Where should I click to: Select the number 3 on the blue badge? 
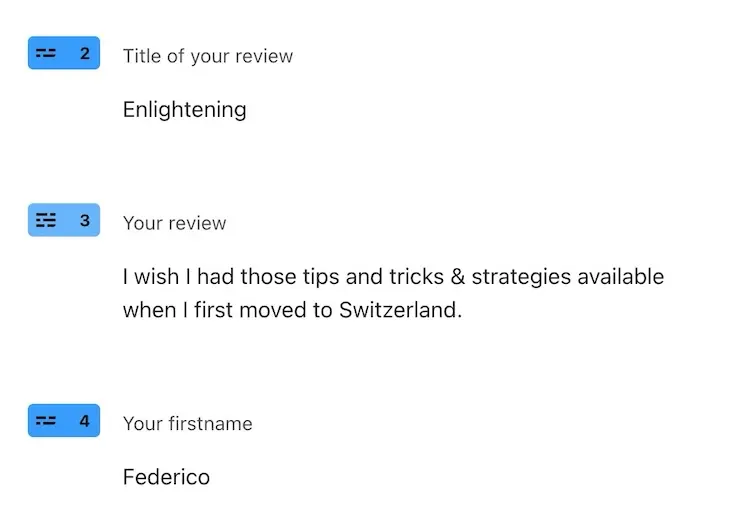pos(85,220)
